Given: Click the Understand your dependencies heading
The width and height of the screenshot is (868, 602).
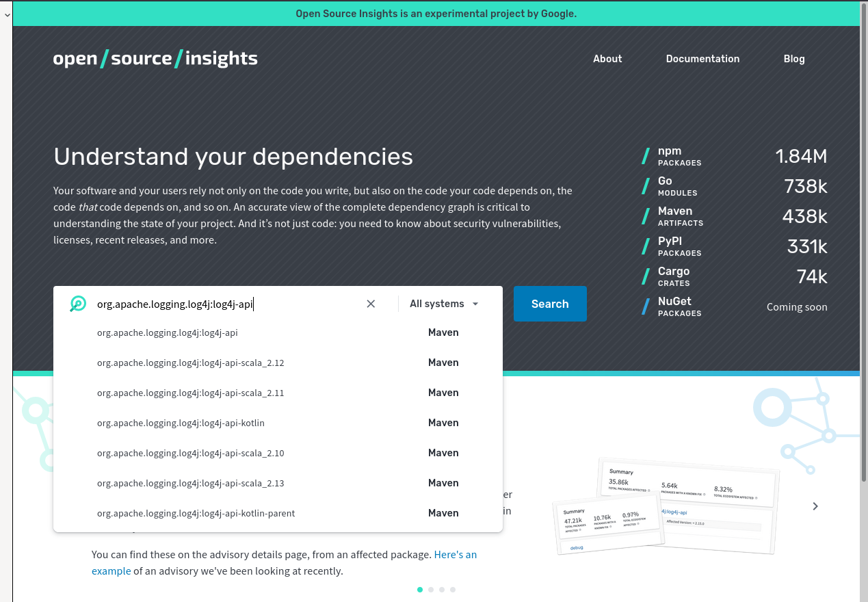Looking at the screenshot, I should point(233,157).
